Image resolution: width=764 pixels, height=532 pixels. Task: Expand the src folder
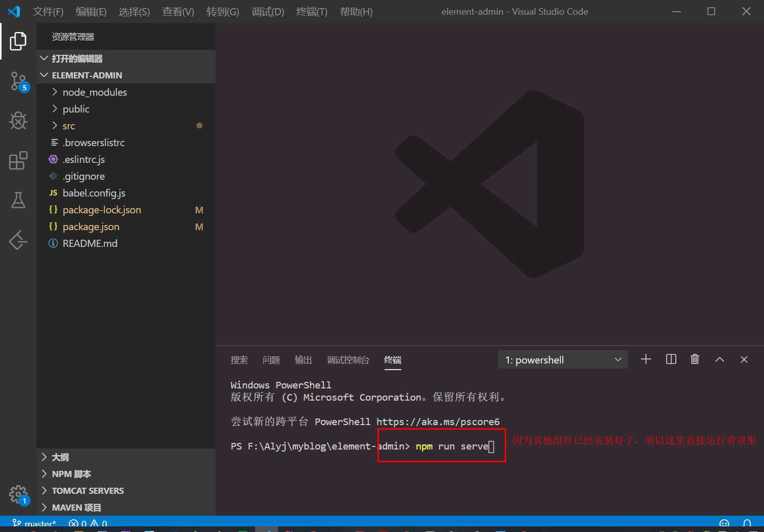click(x=126, y=126)
